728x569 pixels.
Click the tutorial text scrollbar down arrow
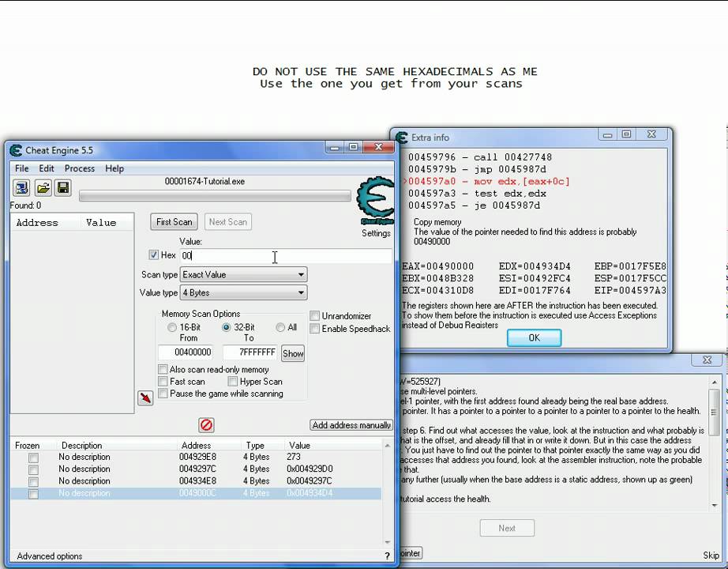click(714, 505)
